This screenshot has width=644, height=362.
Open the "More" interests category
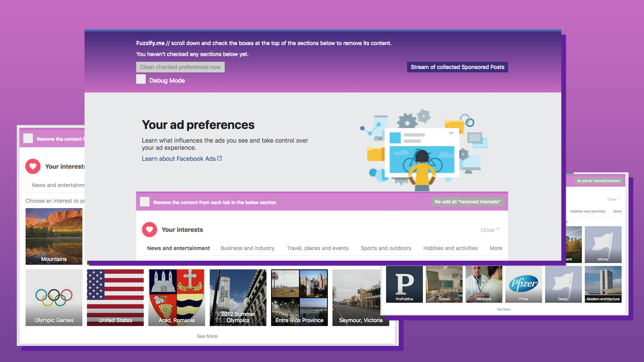pos(495,248)
